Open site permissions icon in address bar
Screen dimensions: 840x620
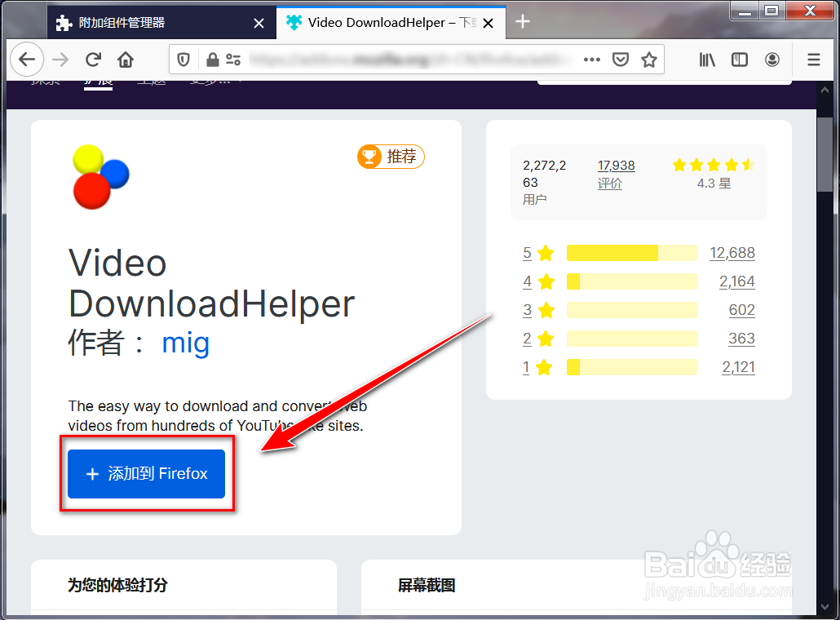tap(233, 60)
